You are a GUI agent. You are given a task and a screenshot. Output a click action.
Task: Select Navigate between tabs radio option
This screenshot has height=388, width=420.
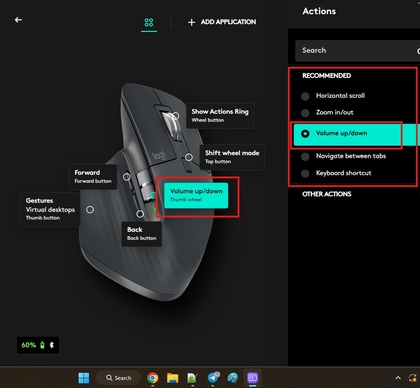[305, 156]
